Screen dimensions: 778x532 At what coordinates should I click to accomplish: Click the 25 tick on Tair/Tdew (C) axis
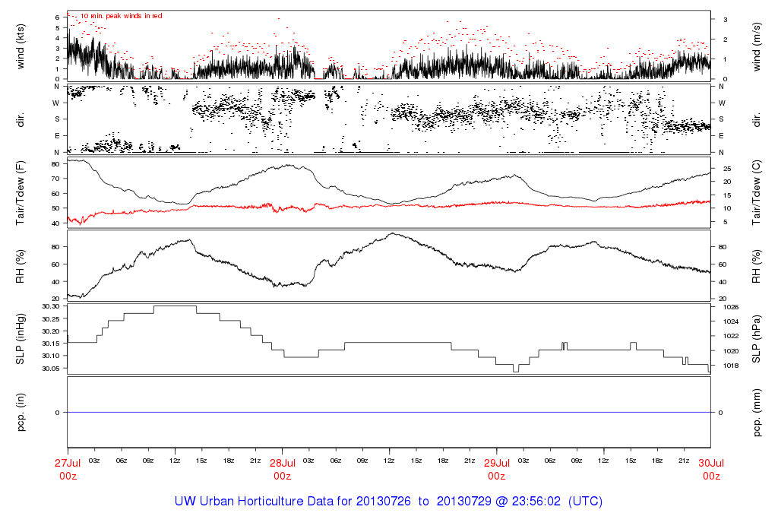click(727, 169)
